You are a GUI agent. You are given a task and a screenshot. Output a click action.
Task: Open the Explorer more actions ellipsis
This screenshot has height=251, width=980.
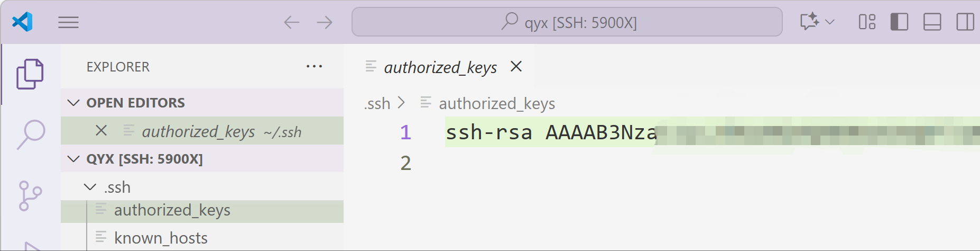click(314, 67)
